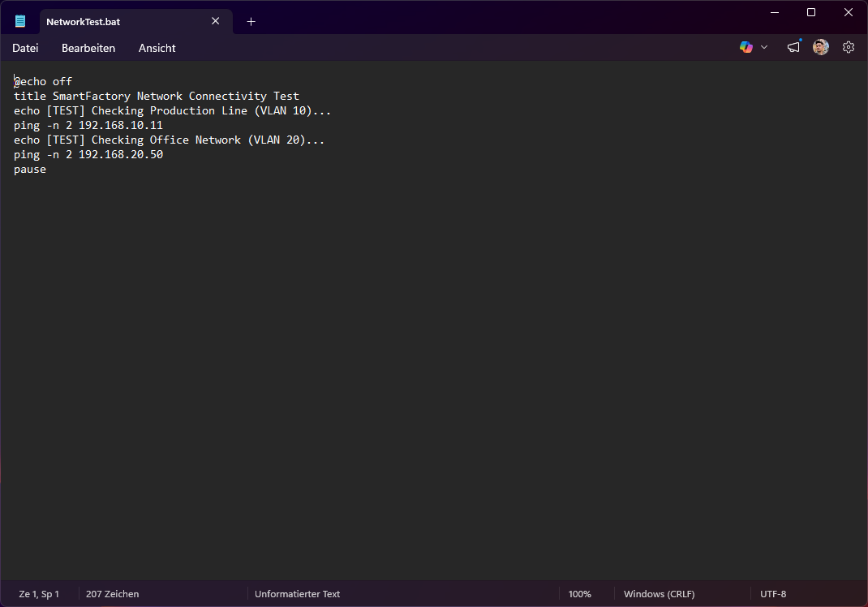Click the UTF-8 encoding indicator
Viewport: 868px width, 607px height.
click(x=772, y=594)
